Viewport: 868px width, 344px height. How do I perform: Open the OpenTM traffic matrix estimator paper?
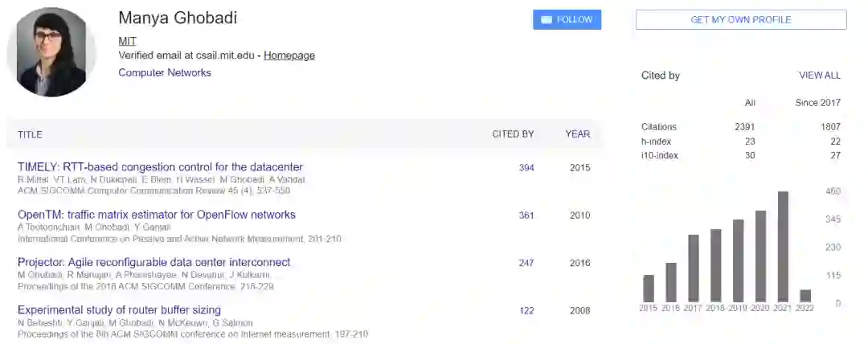[x=157, y=215]
